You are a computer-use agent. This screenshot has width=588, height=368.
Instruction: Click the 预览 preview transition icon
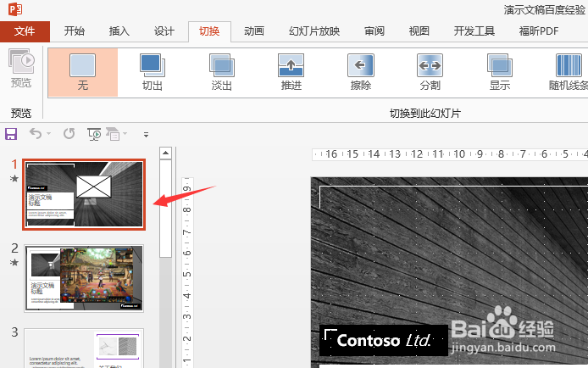click(21, 69)
